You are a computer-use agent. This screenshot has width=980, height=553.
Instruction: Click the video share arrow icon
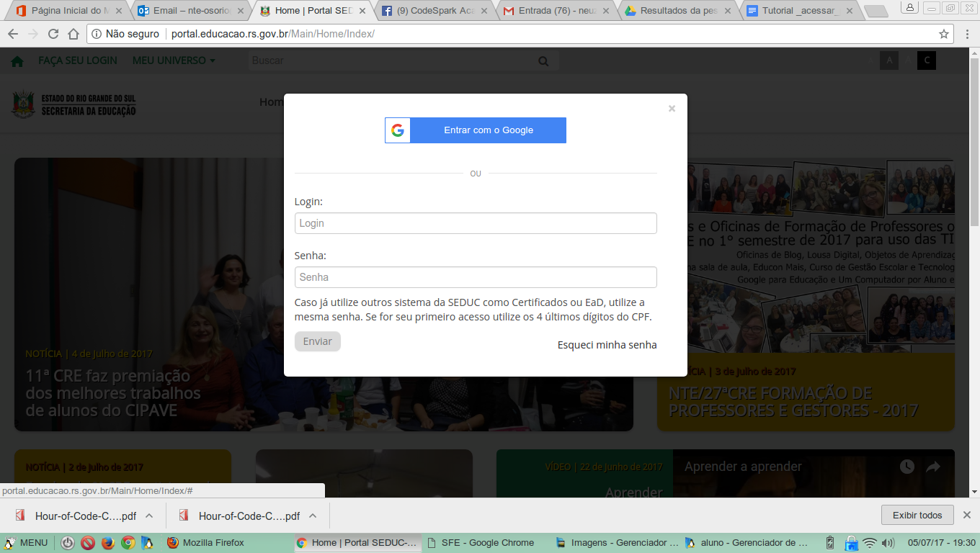933,467
